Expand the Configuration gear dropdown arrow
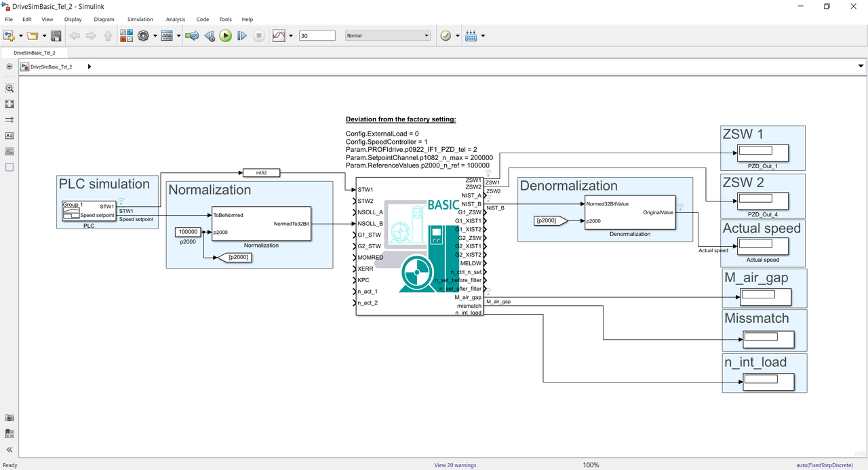 [155, 36]
